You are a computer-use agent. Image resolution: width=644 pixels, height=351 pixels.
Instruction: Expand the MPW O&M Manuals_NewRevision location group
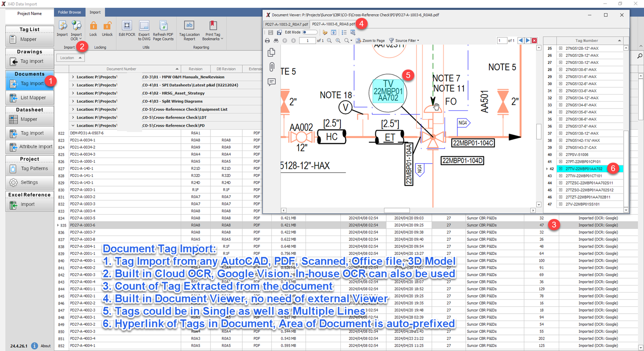[x=73, y=77]
